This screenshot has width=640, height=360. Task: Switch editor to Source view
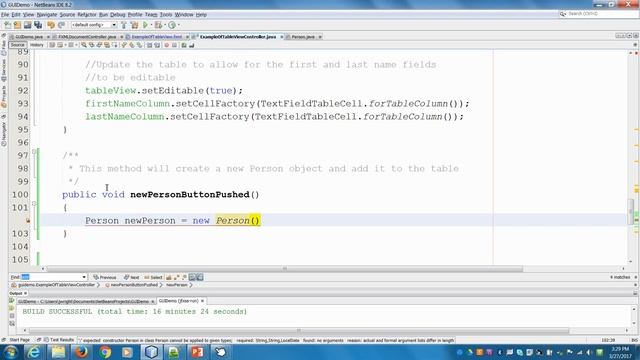click(x=18, y=45)
